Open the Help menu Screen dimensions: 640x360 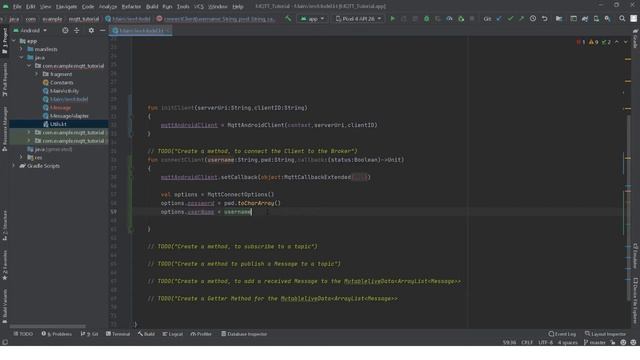click(238, 7)
